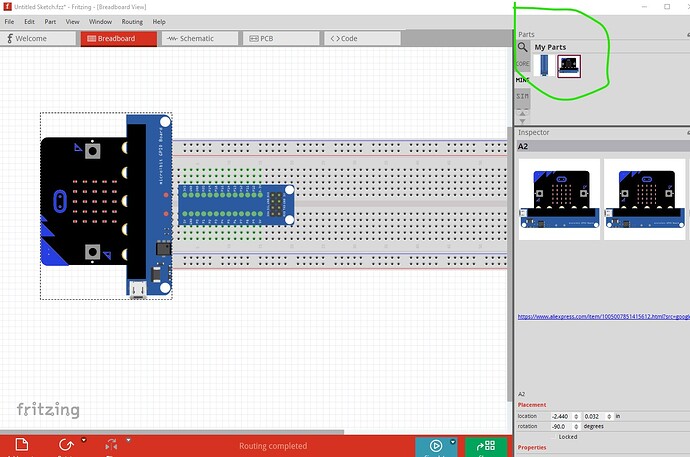Click the location Y stepper arrows
690x457 pixels.
coord(609,416)
